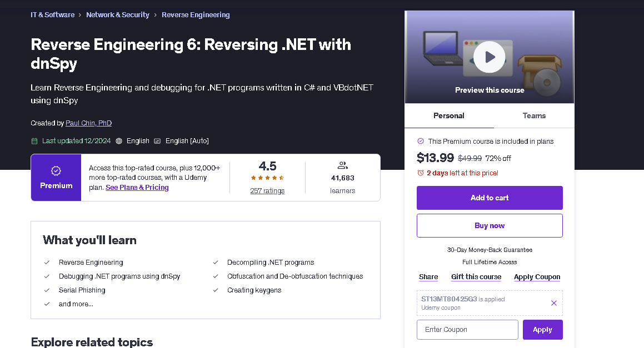The height and width of the screenshot is (348, 644).
Task: Click the 4.5 rating number
Action: (x=267, y=166)
